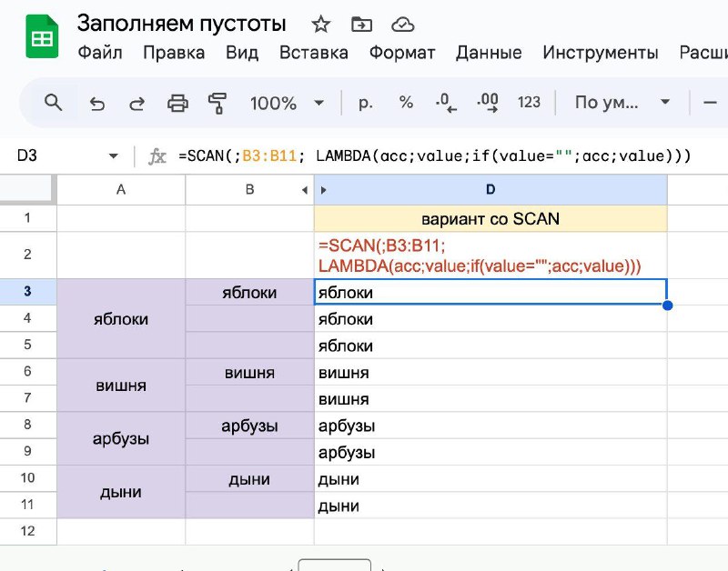This screenshot has width=728, height=571.
Task: Apply ruble currency format button
Action: point(366,103)
